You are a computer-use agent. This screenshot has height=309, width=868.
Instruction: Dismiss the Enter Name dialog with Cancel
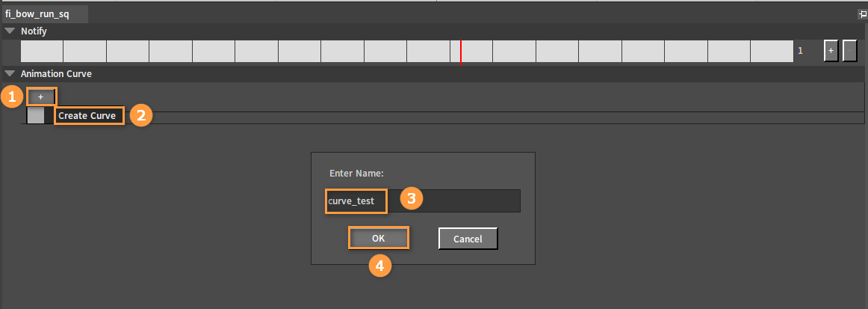[x=468, y=239]
